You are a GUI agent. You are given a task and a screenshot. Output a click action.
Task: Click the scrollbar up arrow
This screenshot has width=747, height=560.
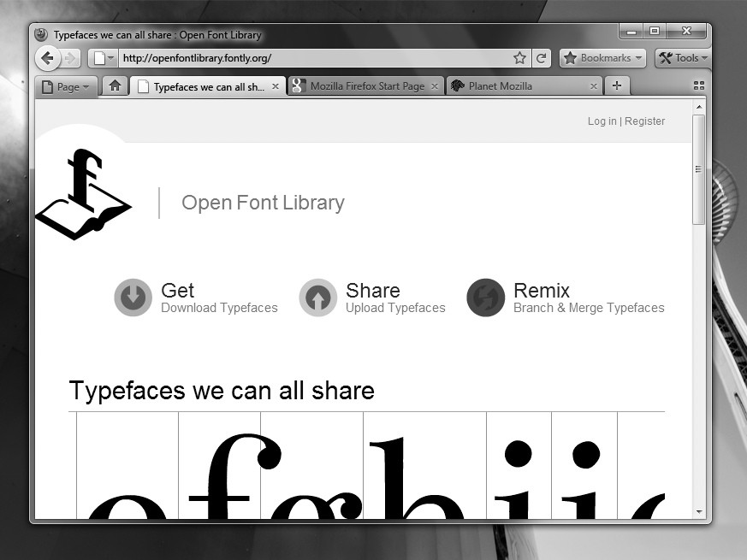(x=699, y=107)
